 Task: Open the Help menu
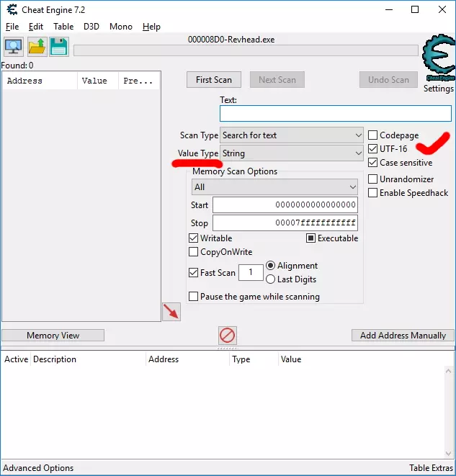coord(151,27)
